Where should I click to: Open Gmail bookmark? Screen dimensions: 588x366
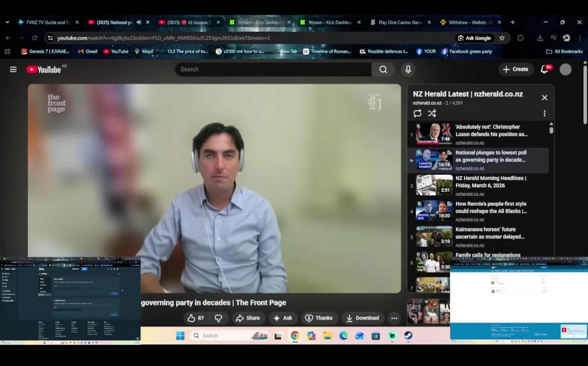pyautogui.click(x=87, y=51)
